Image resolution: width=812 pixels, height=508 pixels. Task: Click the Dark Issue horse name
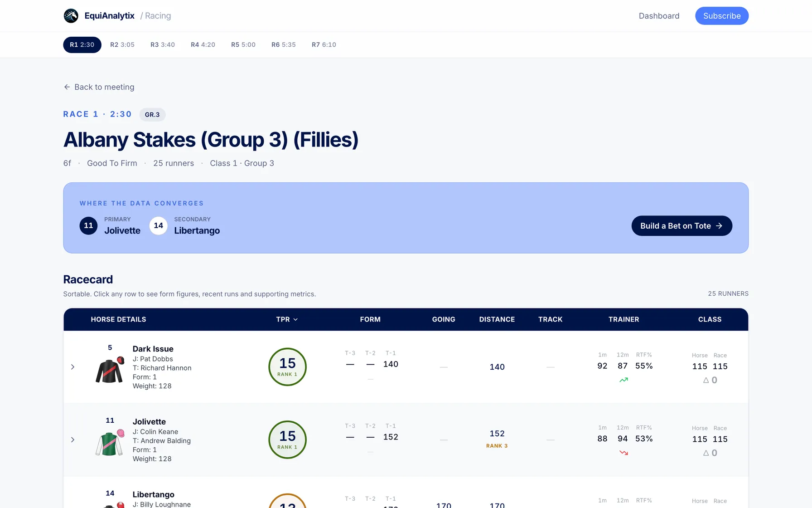pos(153,349)
